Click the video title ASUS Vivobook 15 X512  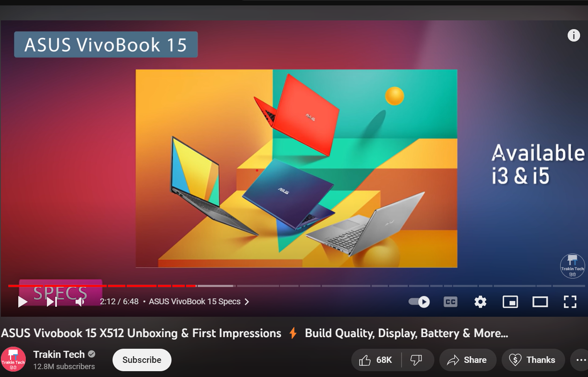point(255,333)
